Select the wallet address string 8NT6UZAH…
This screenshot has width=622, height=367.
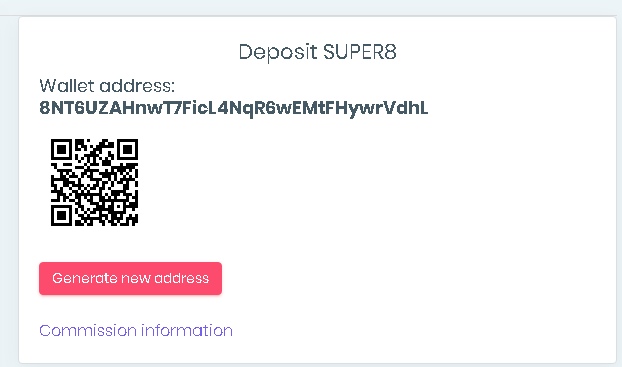(234, 108)
